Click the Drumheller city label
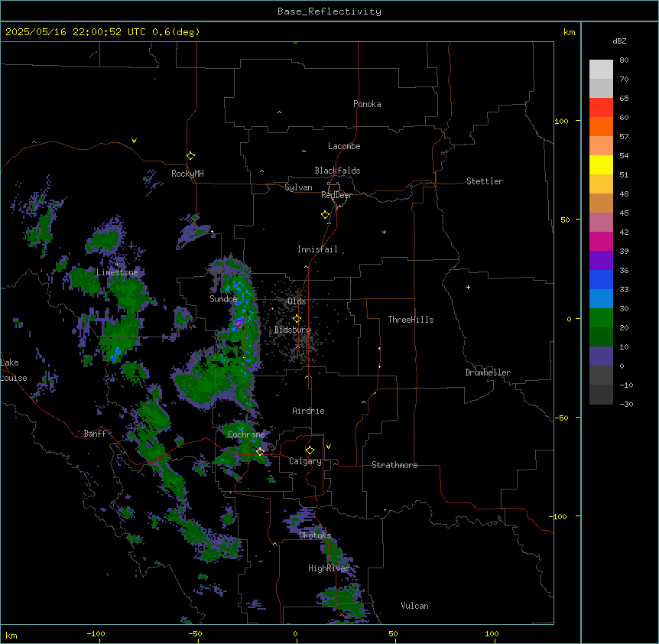Viewport: 659px width, 644px height. coord(488,372)
